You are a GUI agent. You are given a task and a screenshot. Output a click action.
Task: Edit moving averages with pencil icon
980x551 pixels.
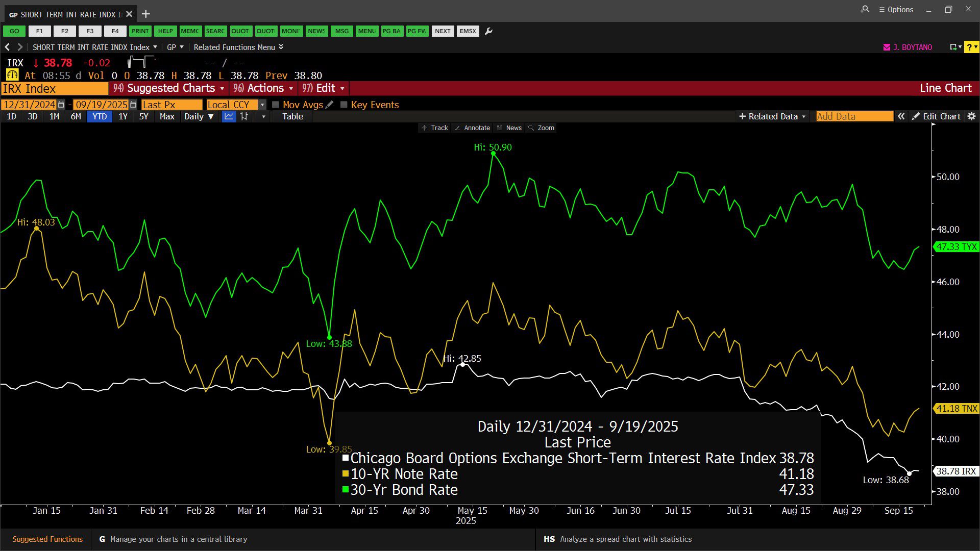coord(330,105)
